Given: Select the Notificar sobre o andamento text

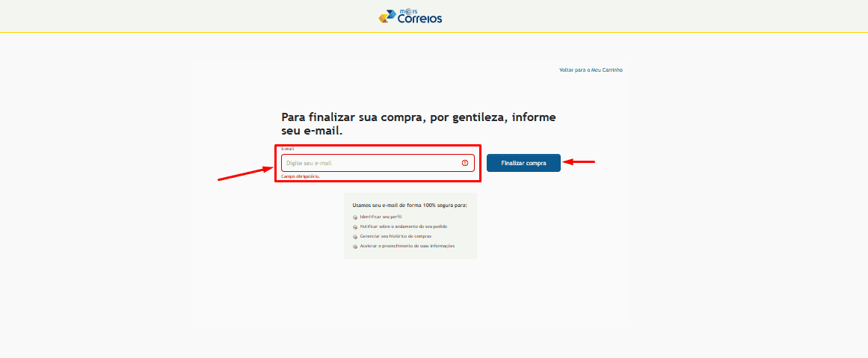Looking at the screenshot, I should click(404, 226).
